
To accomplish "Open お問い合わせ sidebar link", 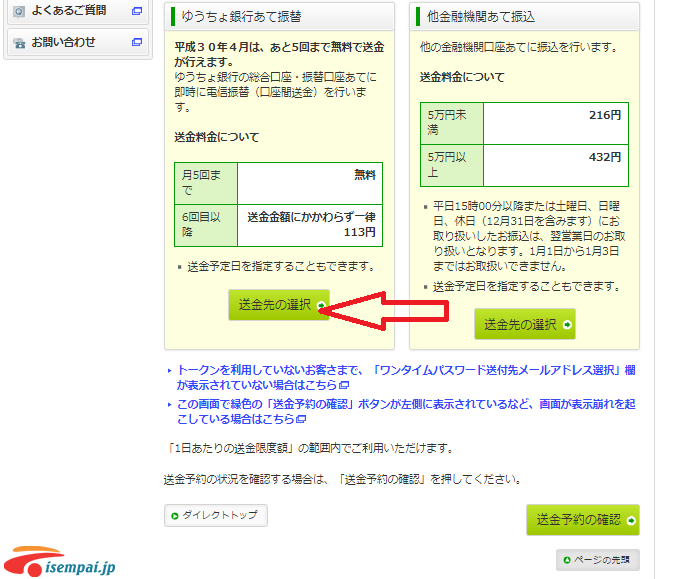I will tap(78, 42).
